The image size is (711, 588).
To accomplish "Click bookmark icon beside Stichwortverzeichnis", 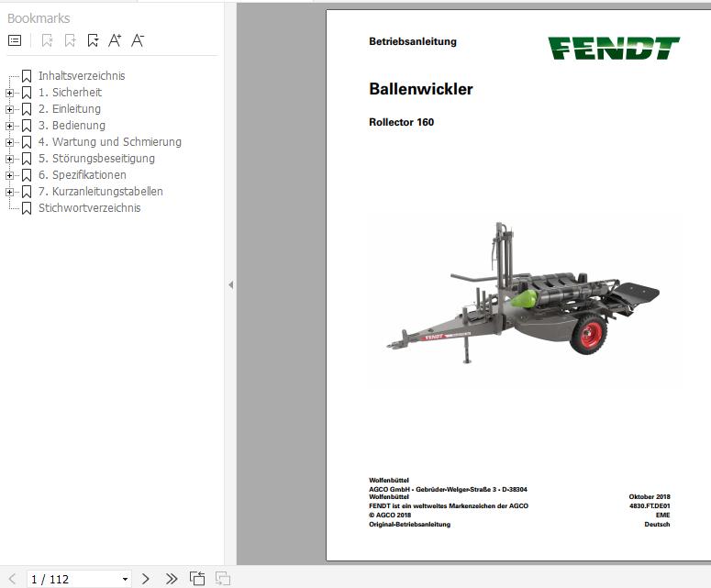I will [x=27, y=208].
